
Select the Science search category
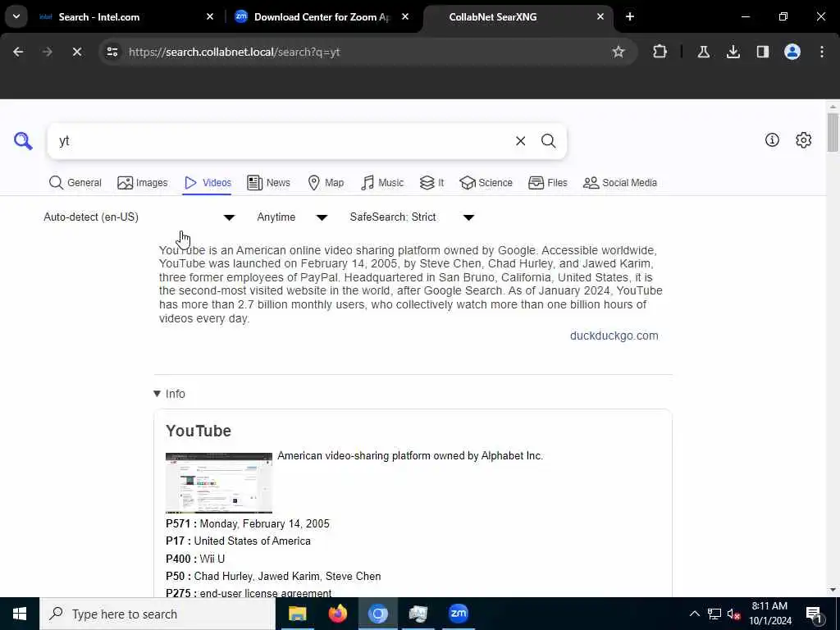click(486, 183)
